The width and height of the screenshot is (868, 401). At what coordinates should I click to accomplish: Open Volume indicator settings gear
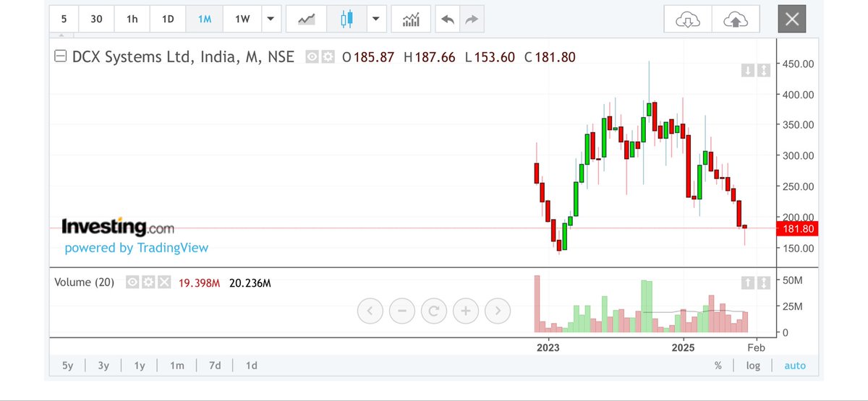tap(148, 283)
